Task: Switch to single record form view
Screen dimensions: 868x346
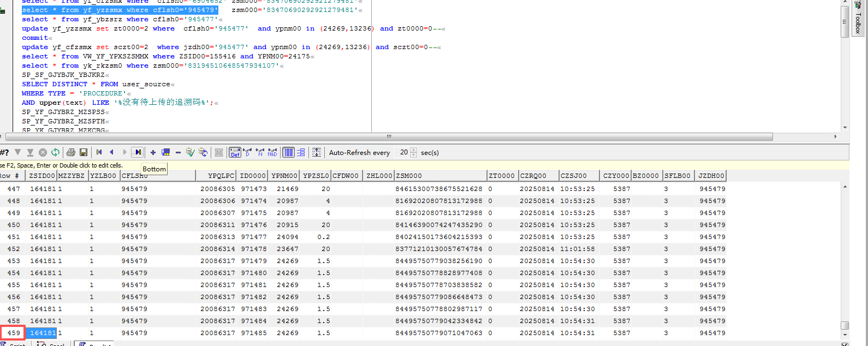Action: (301, 152)
